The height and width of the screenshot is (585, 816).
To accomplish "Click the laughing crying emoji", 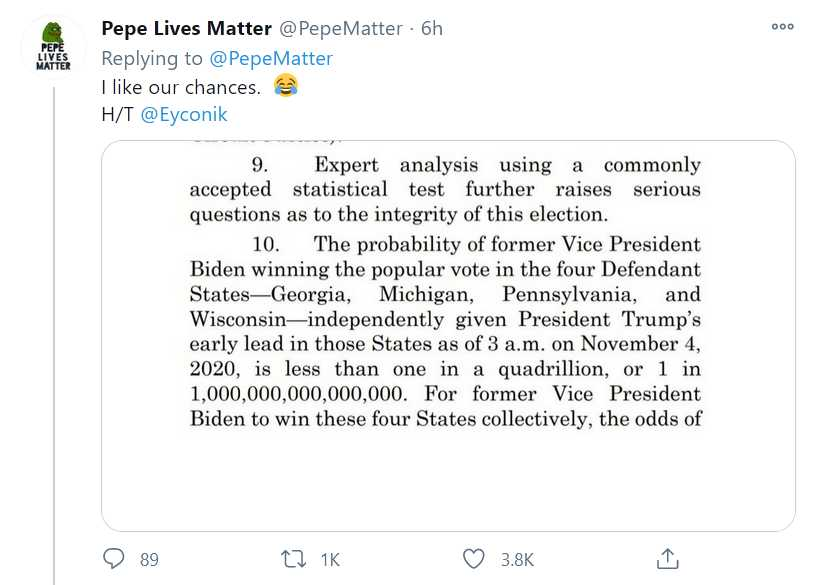I will click(285, 86).
